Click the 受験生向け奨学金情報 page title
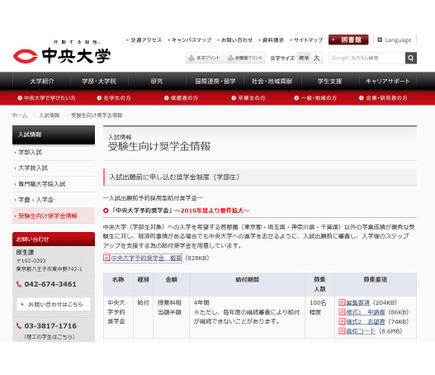Screen dimensions: 435x375 point(159,147)
